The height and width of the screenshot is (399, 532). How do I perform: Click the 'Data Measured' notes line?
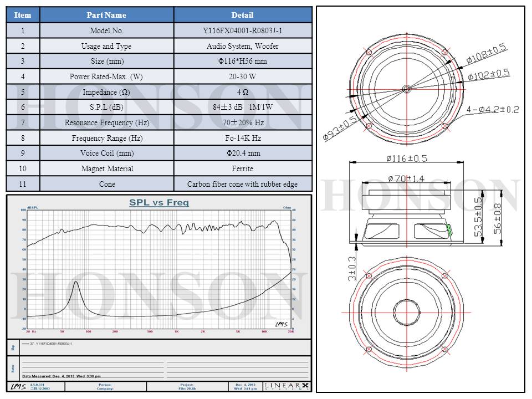coord(58,376)
